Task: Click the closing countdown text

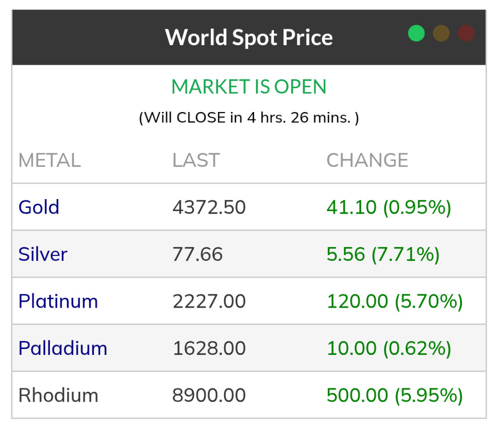Action: (249, 118)
